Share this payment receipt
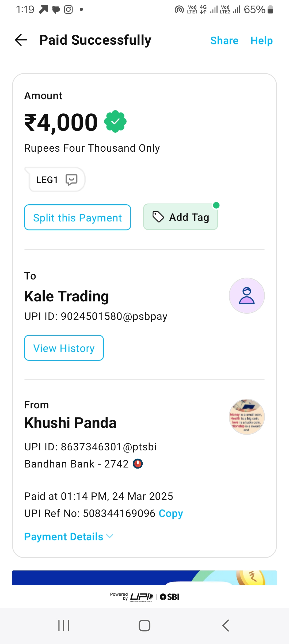289x644 pixels. click(x=224, y=41)
